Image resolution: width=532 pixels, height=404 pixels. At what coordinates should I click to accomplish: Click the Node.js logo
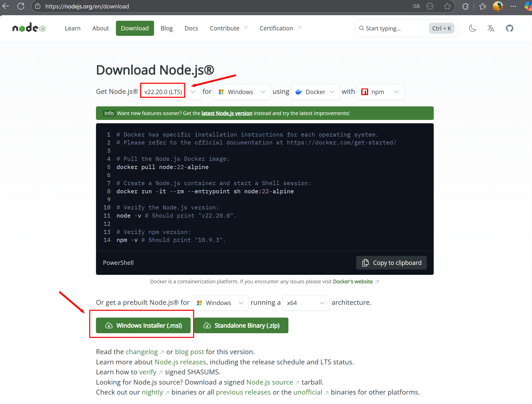point(29,28)
